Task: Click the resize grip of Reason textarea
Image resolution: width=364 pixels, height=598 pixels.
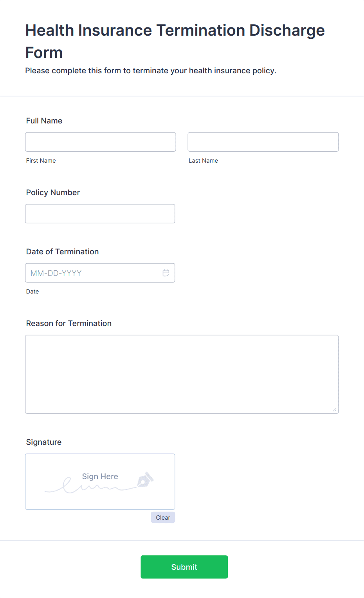Action: point(334,410)
